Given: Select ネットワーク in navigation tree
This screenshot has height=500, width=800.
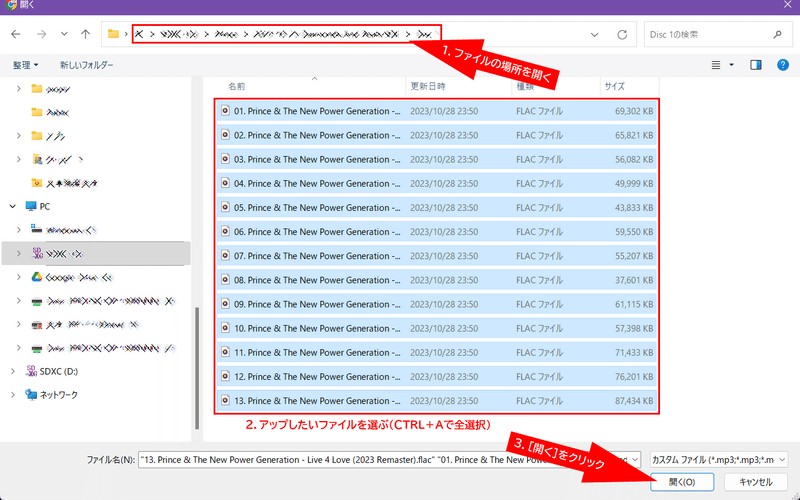Looking at the screenshot, I should 59,395.
